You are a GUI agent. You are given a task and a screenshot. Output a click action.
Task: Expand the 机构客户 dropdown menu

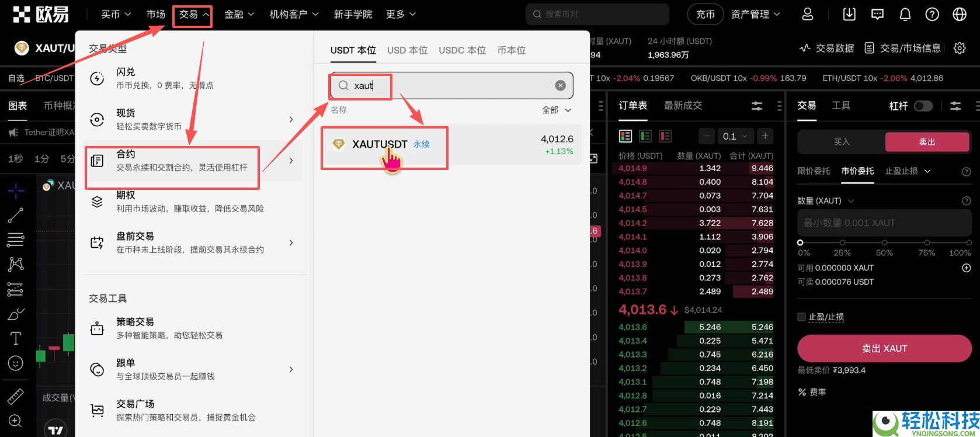[294, 14]
